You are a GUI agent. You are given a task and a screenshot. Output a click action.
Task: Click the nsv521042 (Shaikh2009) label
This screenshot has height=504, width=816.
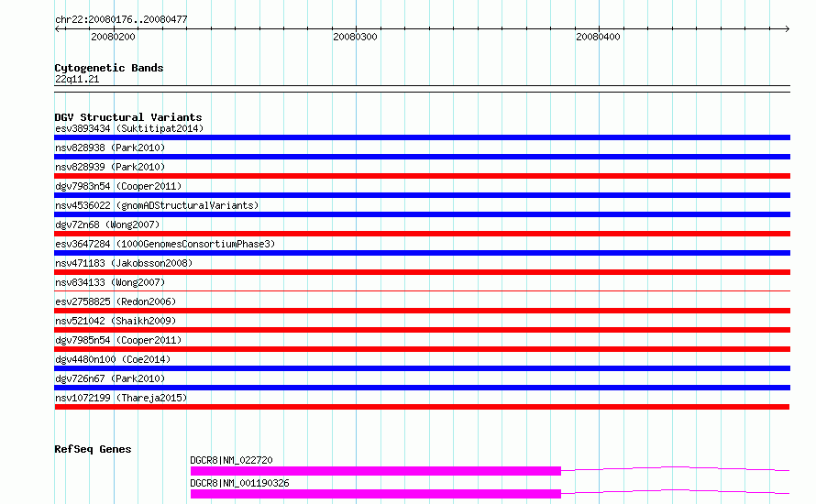point(116,321)
